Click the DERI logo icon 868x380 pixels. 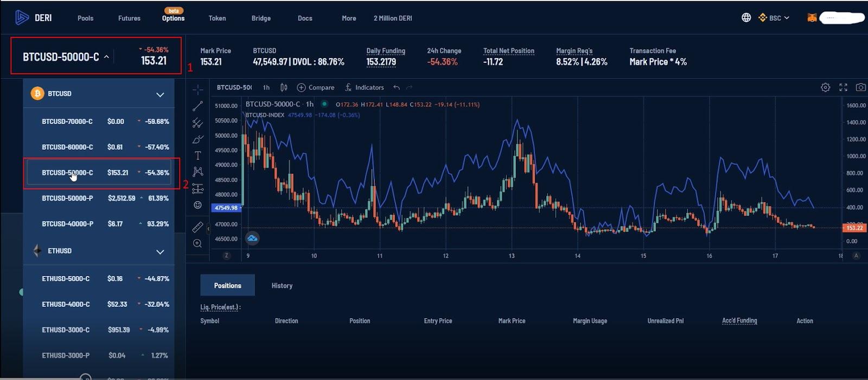(x=22, y=18)
